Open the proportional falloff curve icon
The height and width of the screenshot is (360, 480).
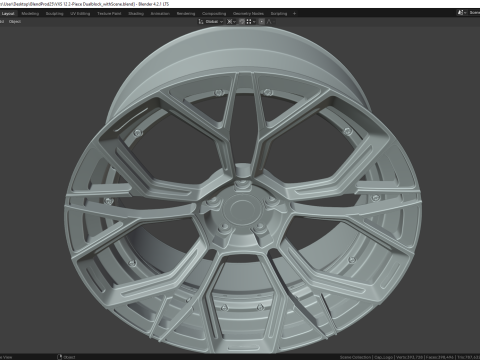point(269,21)
